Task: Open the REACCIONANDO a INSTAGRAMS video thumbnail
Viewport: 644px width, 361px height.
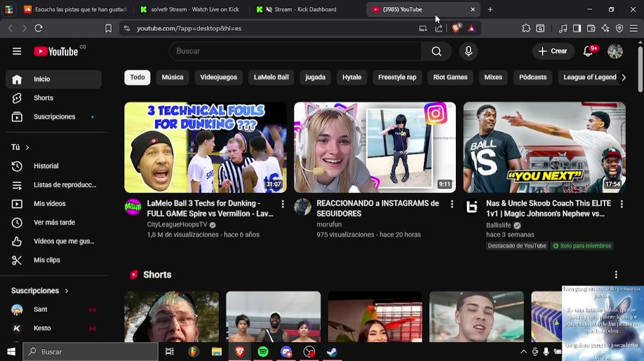Action: (x=375, y=147)
